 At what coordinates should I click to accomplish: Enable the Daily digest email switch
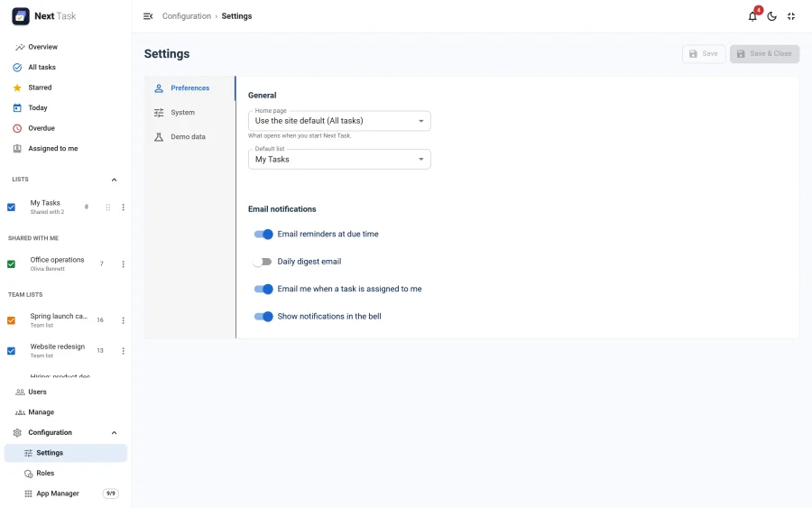pyautogui.click(x=262, y=262)
